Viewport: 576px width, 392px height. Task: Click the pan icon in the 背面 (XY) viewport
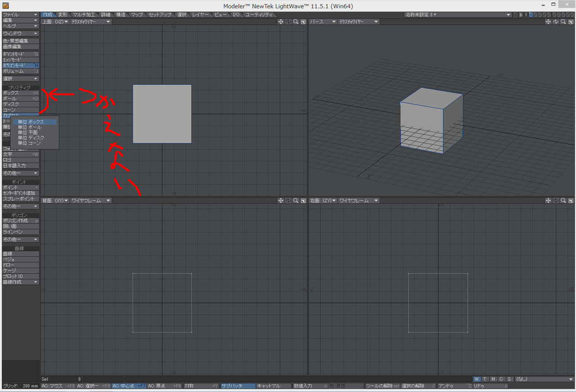[x=281, y=201]
